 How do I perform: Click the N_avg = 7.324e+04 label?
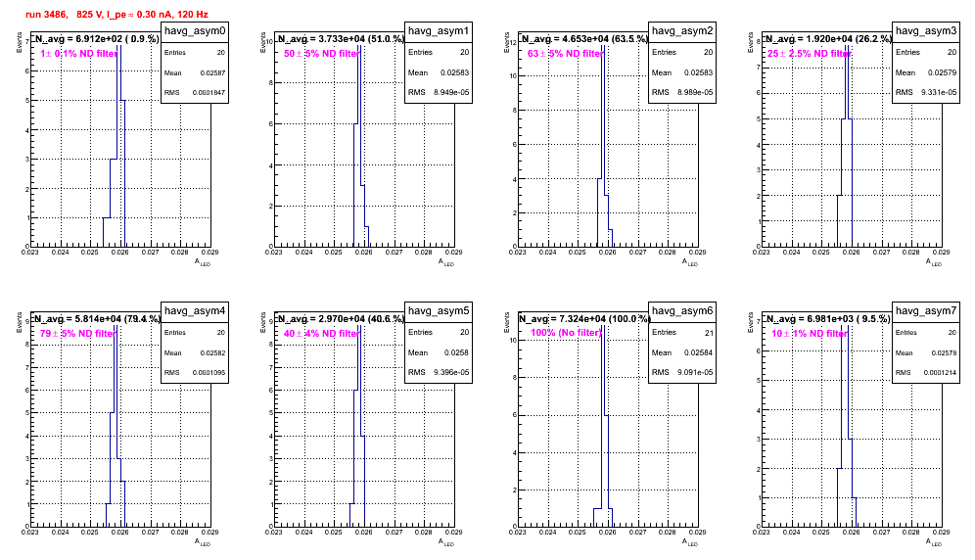583,318
